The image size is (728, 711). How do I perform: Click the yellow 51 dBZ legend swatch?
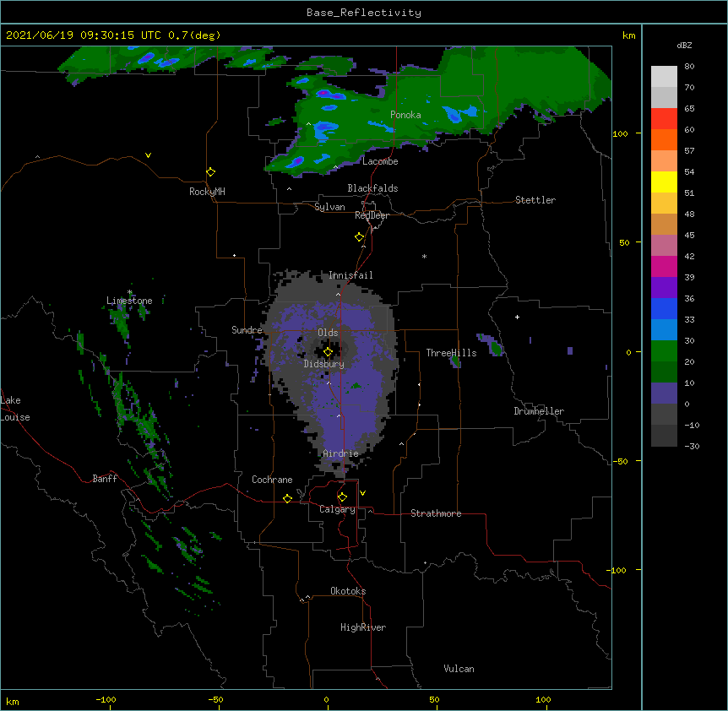(664, 182)
